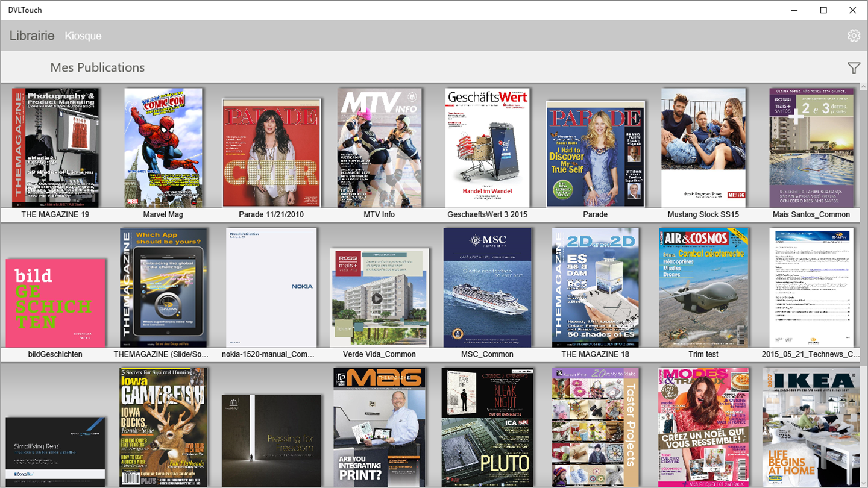
Task: Open the Air & Cosmos Trim test cover
Action: pyautogui.click(x=703, y=288)
